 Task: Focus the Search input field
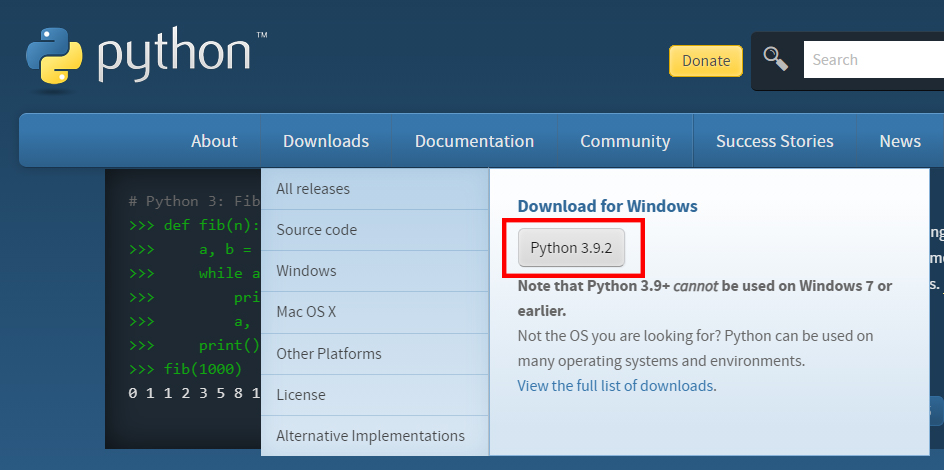coord(874,60)
